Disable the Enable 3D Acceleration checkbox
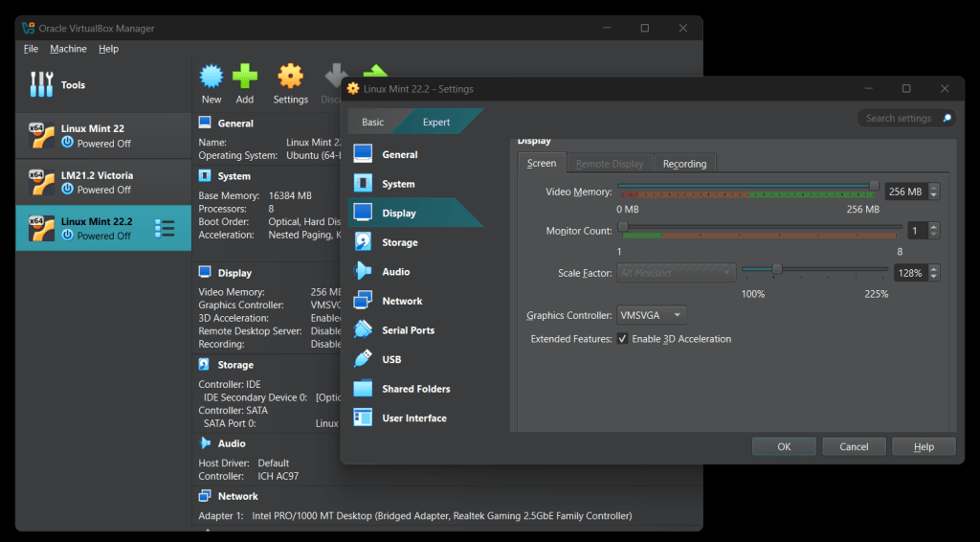The height and width of the screenshot is (542, 980). coord(623,339)
